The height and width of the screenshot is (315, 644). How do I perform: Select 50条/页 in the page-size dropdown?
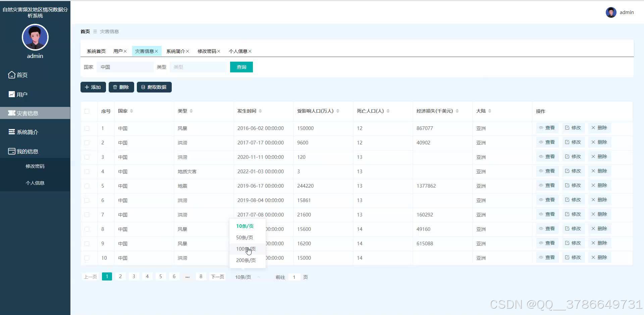[248, 238]
